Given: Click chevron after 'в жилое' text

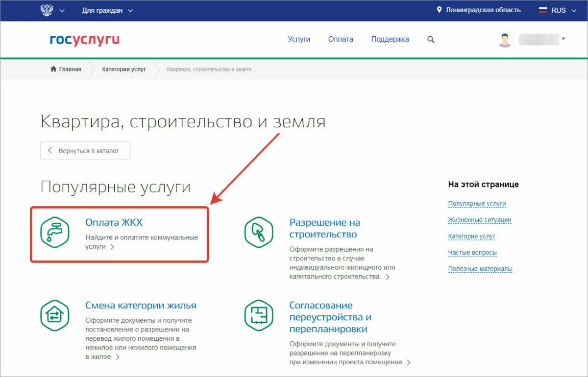Looking at the screenshot, I should point(118,357).
